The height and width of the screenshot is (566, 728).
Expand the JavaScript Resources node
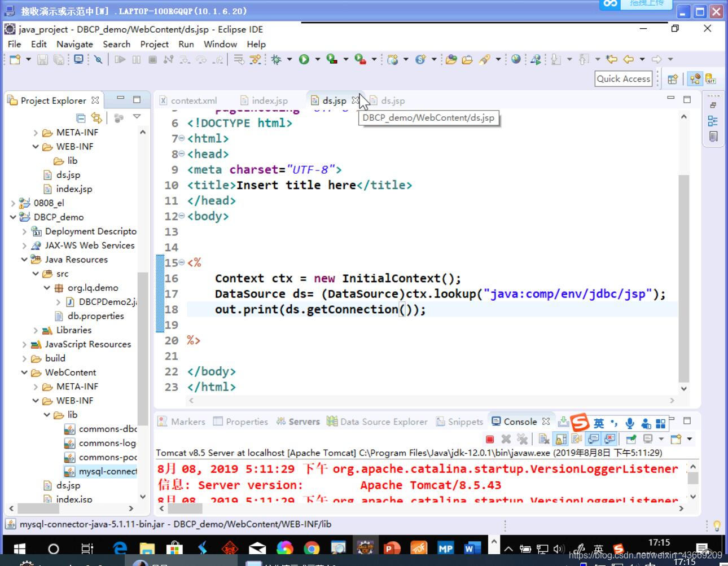24,344
